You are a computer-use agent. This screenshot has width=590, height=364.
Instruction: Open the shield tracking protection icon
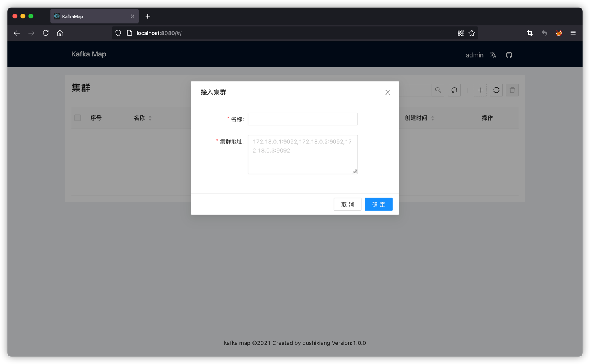(x=118, y=33)
